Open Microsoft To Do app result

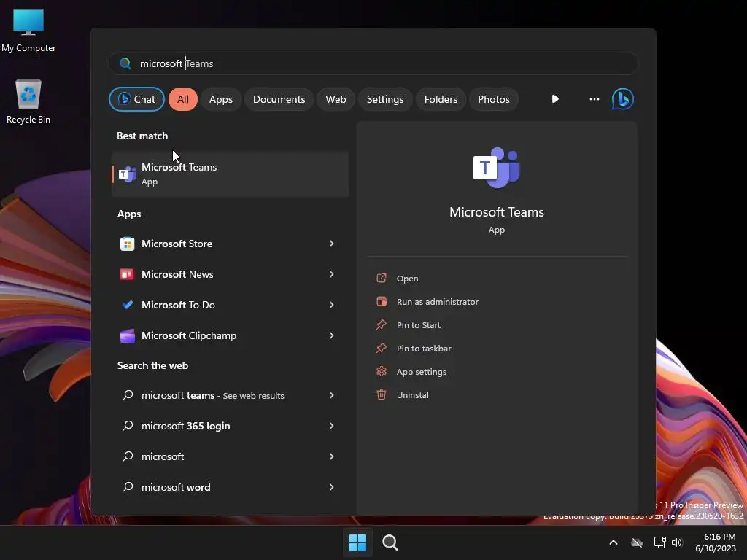pyautogui.click(x=230, y=305)
